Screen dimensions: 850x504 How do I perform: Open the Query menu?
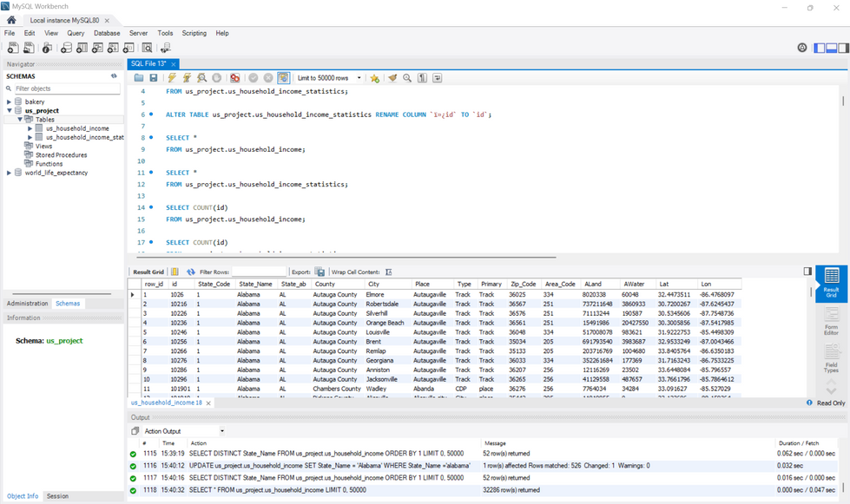click(x=76, y=32)
